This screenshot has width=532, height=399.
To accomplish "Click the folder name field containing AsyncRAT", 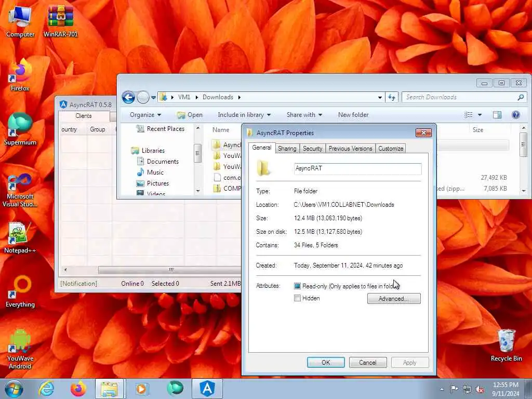I will pyautogui.click(x=357, y=169).
